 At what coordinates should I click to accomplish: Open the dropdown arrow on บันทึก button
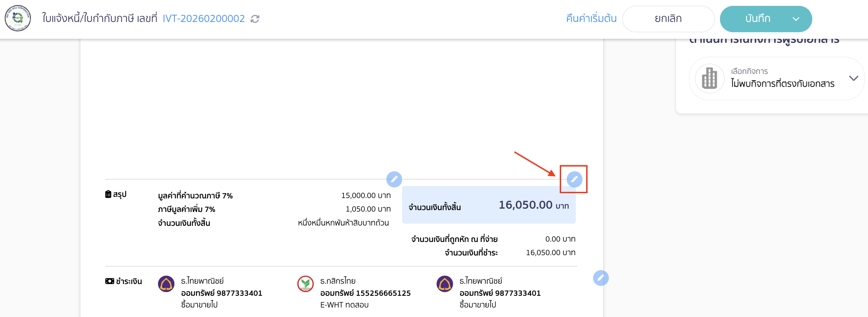pos(796,19)
